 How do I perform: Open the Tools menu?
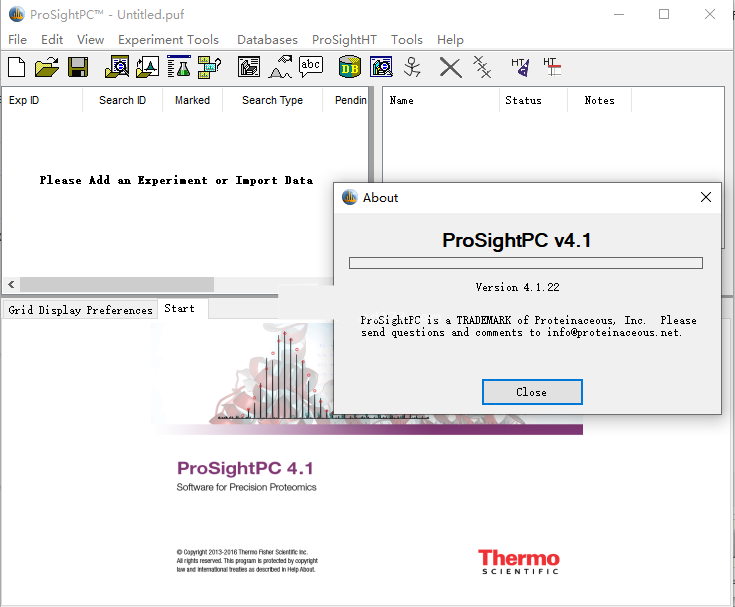point(407,40)
